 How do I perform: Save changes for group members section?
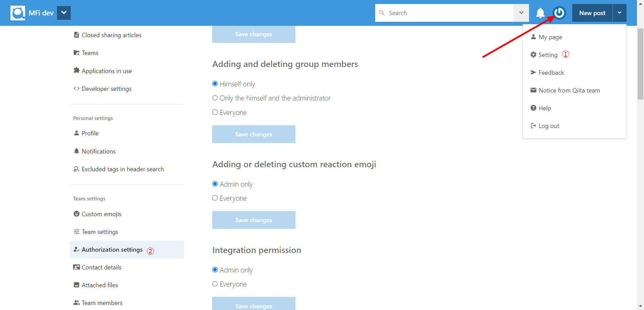pos(254,134)
